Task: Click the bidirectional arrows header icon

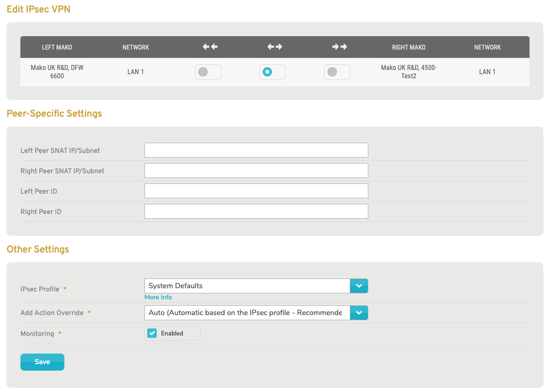Action: pyautogui.click(x=275, y=47)
